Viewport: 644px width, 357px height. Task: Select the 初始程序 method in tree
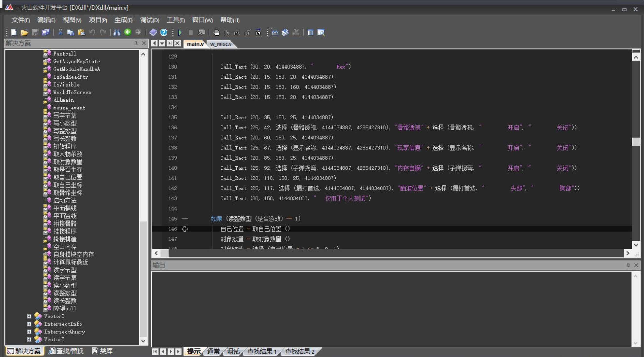click(x=65, y=146)
